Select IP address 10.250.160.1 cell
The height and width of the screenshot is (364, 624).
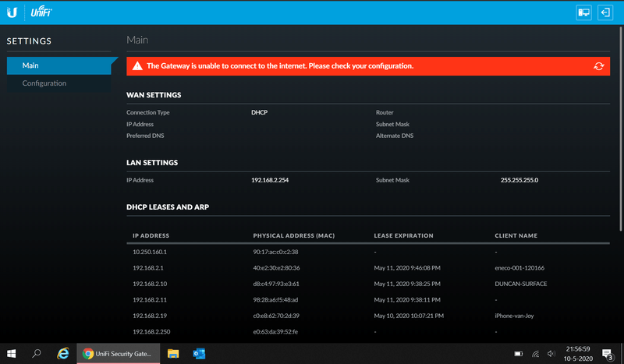pyautogui.click(x=150, y=252)
